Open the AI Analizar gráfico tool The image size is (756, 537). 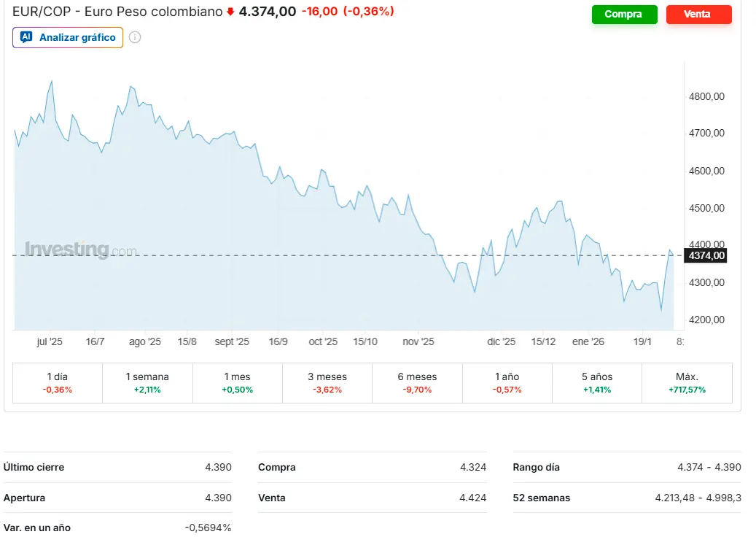pyautogui.click(x=68, y=37)
